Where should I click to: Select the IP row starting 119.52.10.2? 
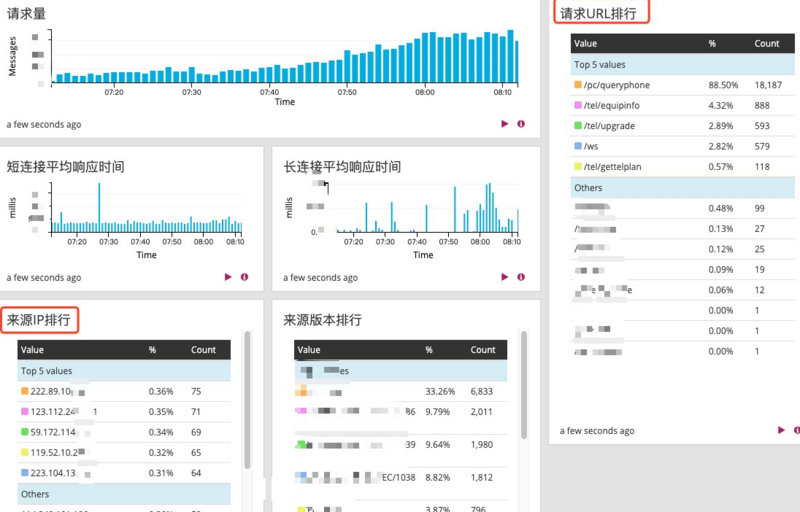(x=124, y=453)
